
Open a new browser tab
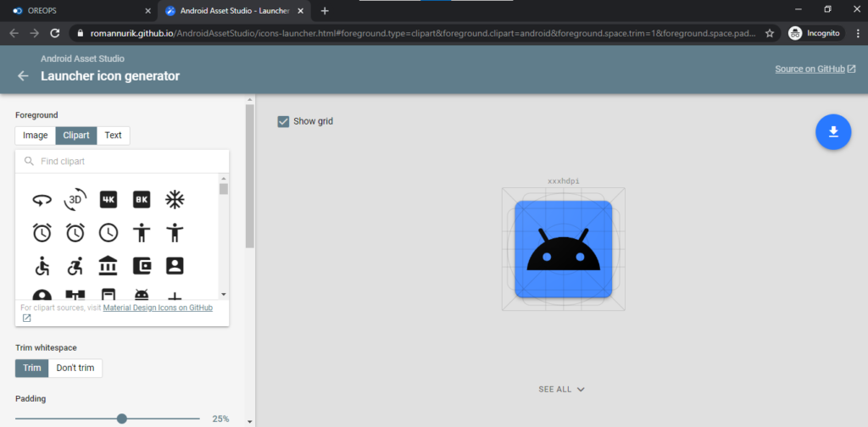point(325,10)
